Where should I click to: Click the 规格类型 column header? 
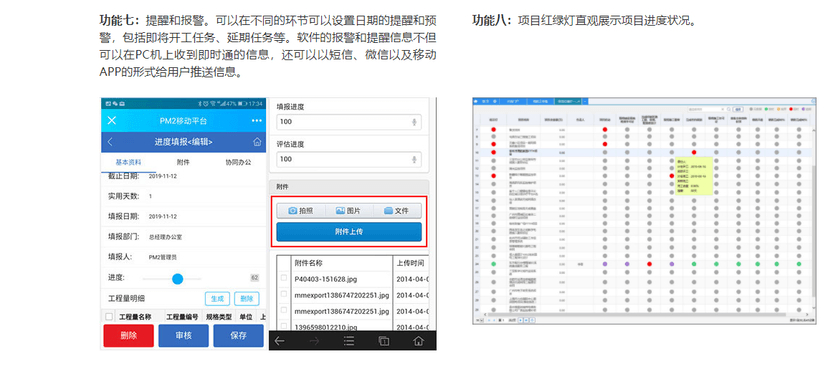218,317
